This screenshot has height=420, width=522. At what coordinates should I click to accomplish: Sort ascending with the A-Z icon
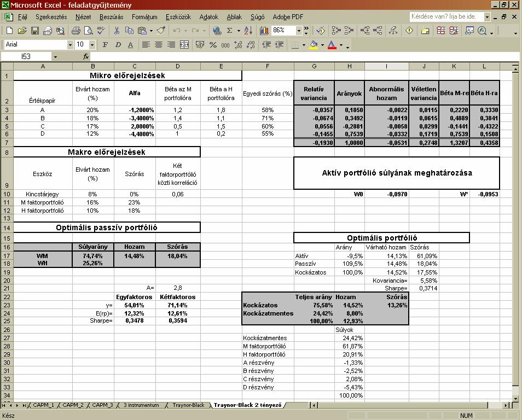[x=248, y=31]
